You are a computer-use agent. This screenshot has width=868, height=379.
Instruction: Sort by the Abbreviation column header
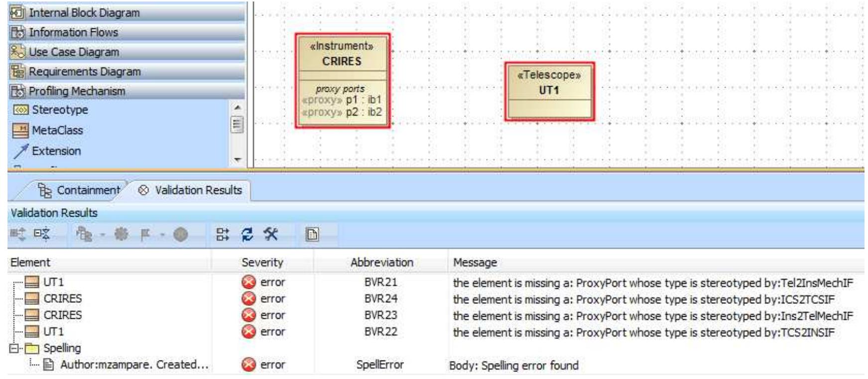381,262
